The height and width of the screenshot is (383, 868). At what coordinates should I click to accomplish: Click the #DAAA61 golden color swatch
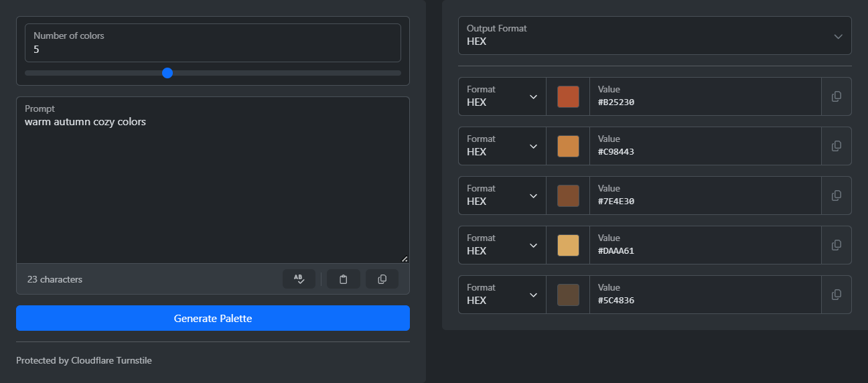coord(568,245)
